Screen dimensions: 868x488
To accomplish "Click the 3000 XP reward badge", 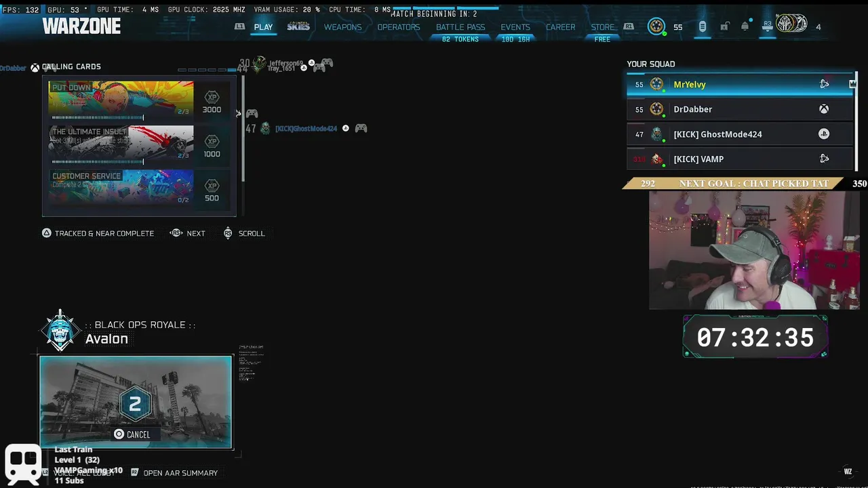I will [x=212, y=102].
